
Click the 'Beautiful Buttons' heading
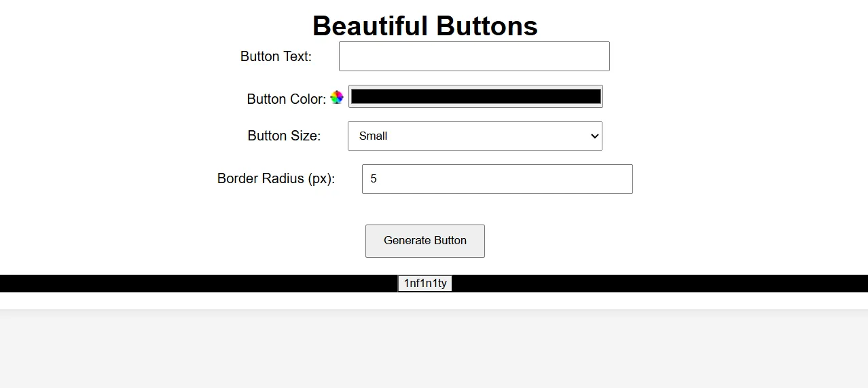pos(425,26)
